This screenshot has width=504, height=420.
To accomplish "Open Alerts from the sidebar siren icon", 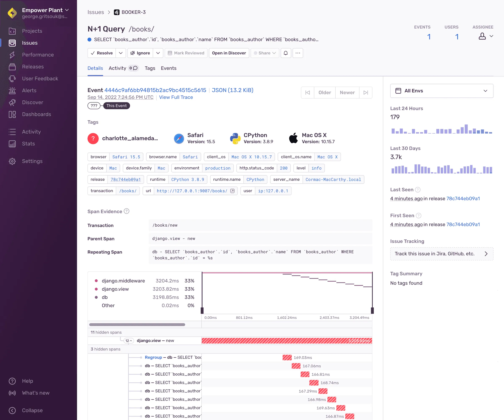I will tap(12, 91).
